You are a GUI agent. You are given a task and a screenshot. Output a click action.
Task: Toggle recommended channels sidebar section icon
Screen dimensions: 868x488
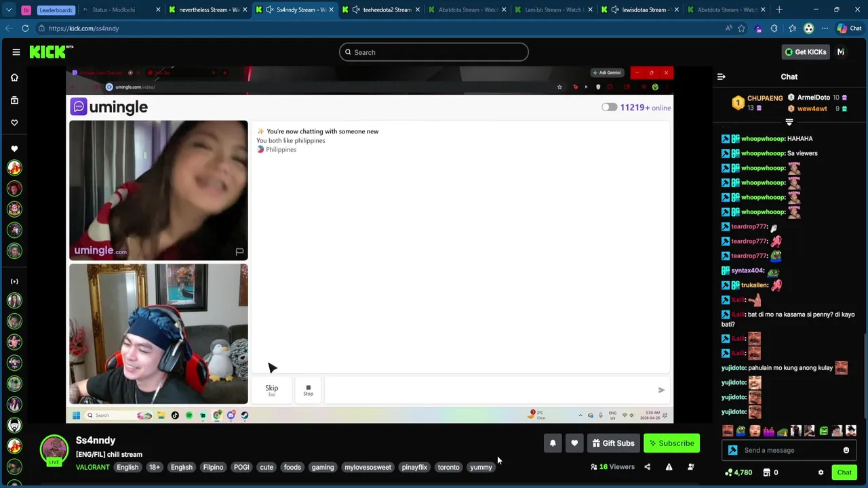tap(14, 281)
